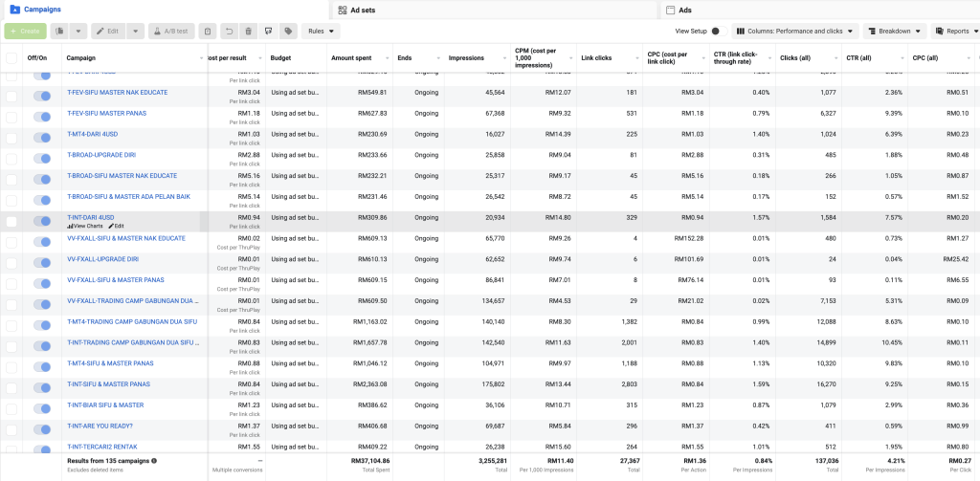
Task: Click the green Create button
Action: [25, 32]
